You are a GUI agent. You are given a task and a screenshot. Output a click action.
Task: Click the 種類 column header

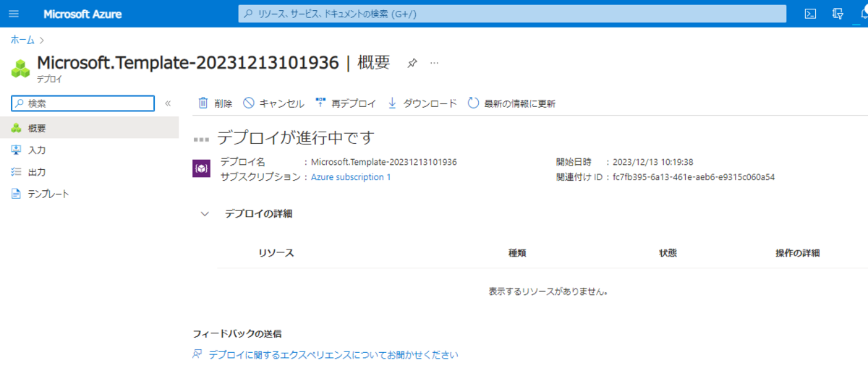(x=517, y=253)
